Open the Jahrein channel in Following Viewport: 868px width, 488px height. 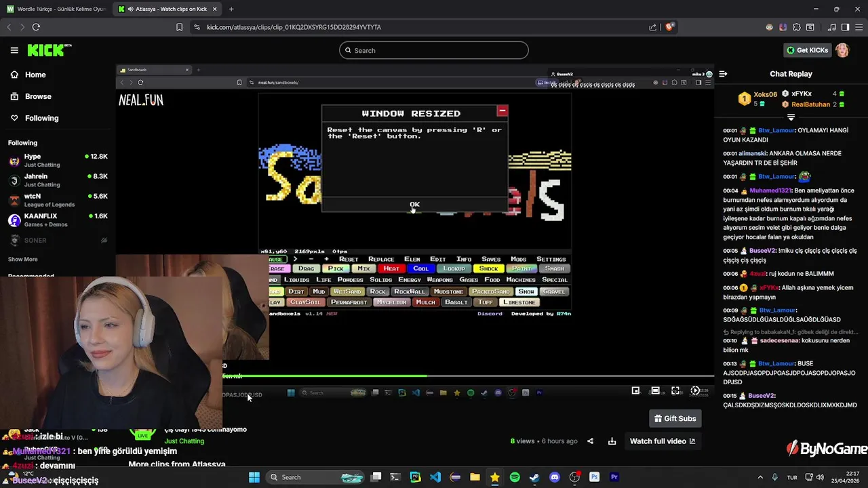tap(58, 180)
